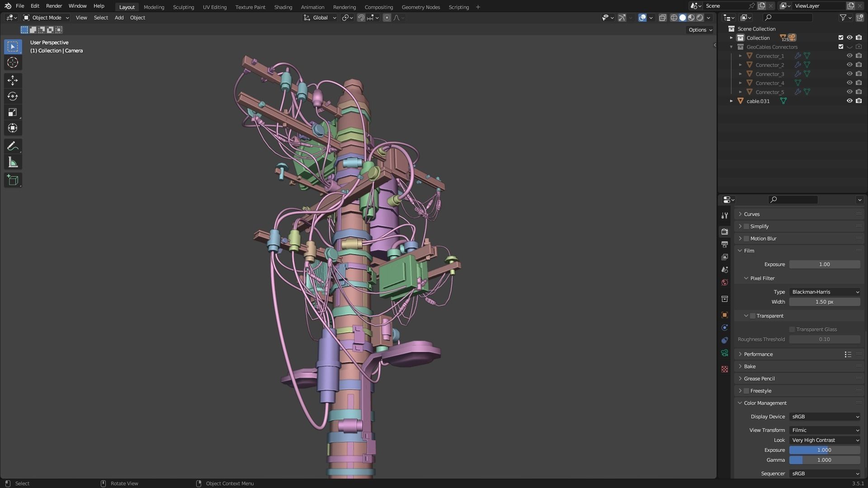Activate the Annotate tool

[x=13, y=146]
